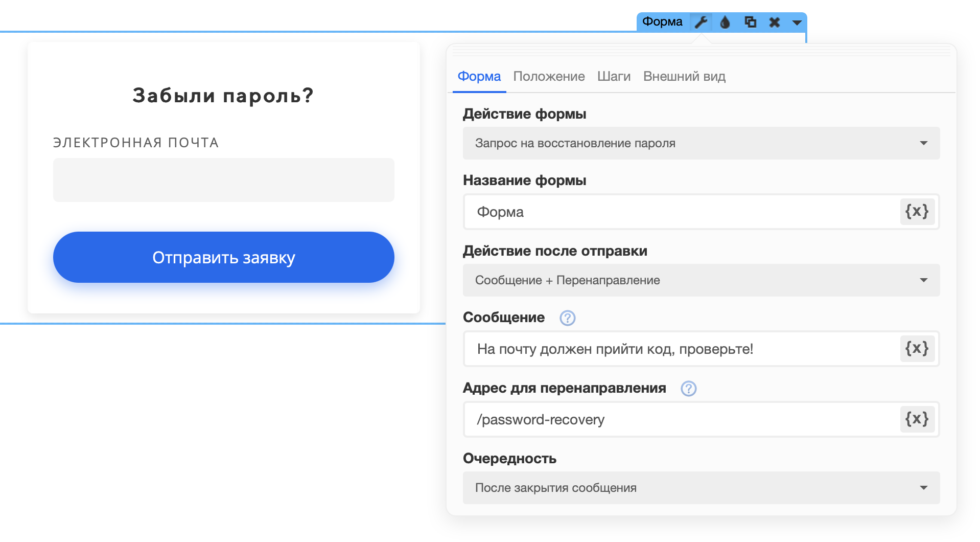This screenshot has height=542, width=980.
Task: Click the Отправить заявку button
Action: (x=223, y=257)
